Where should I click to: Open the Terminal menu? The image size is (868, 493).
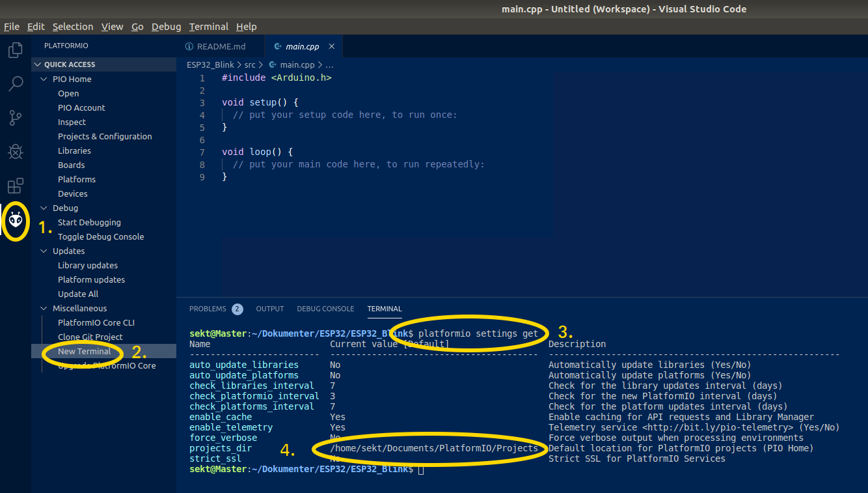tap(209, 27)
